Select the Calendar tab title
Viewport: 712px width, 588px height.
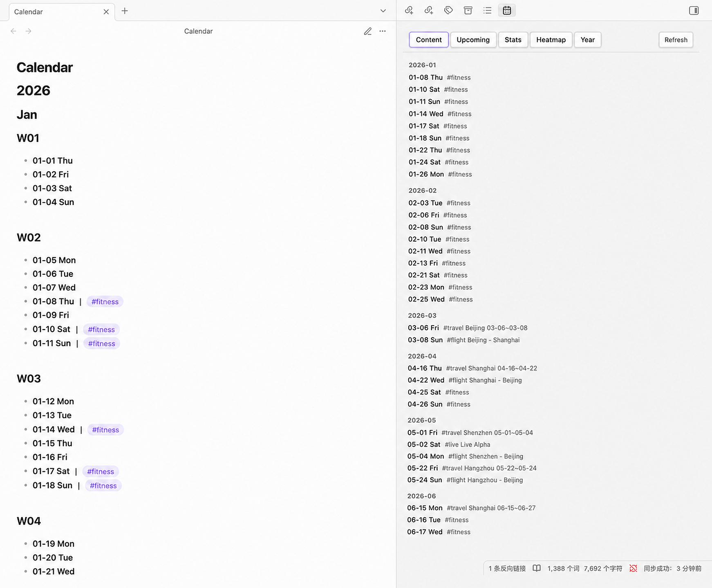click(29, 12)
